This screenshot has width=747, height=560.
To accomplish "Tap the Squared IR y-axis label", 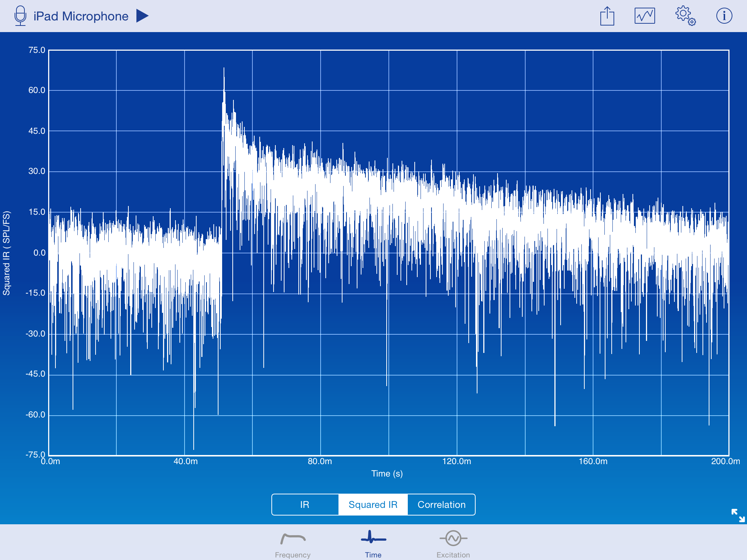I will point(7,253).
